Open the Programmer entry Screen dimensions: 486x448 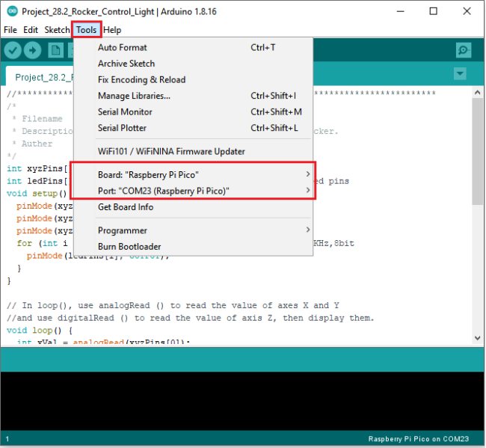coord(193,230)
